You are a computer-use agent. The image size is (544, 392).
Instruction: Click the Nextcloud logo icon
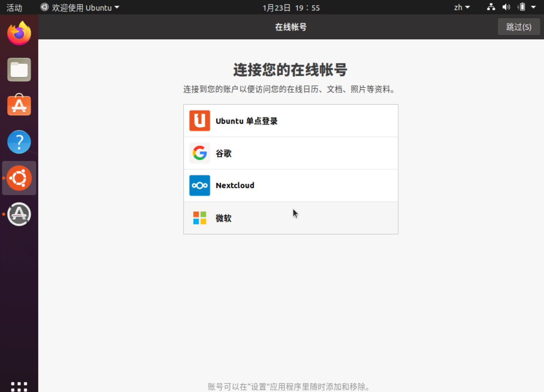coord(200,185)
